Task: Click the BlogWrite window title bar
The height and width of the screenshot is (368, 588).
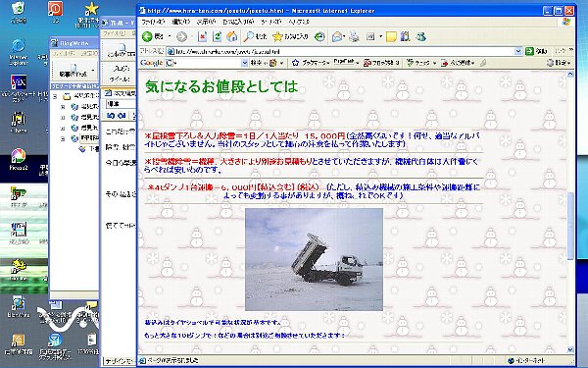Action: (73, 43)
